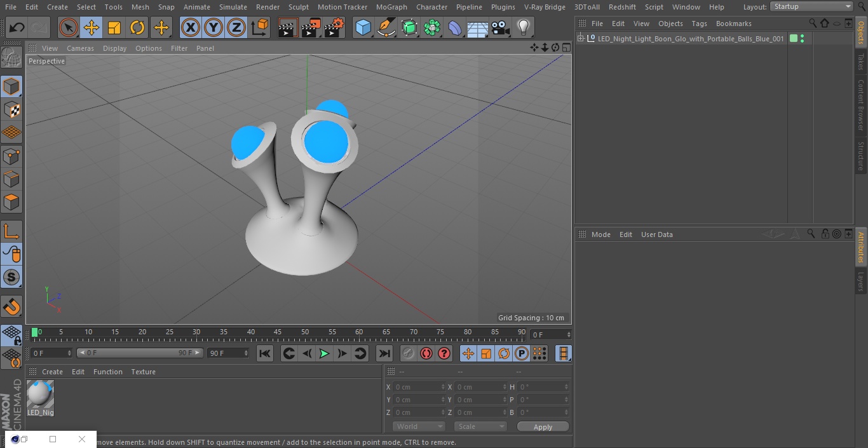This screenshot has height=448, width=868.
Task: Click the X position input field
Action: [x=419, y=387]
